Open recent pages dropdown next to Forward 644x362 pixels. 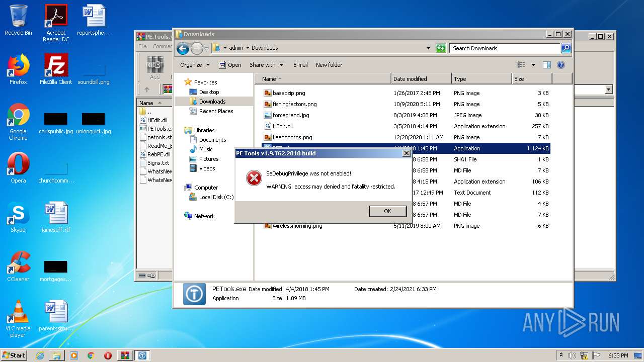point(206,49)
